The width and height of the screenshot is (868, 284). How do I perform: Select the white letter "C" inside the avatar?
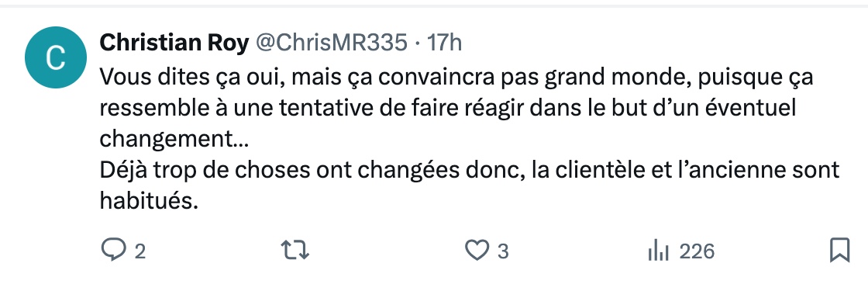coord(55,57)
